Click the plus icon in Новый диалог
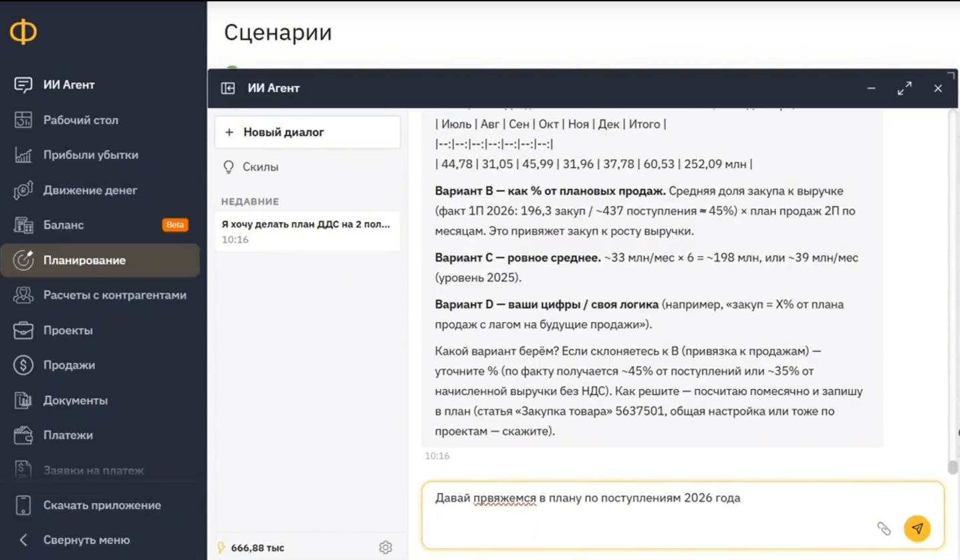This screenshot has height=560, width=960. [x=229, y=132]
